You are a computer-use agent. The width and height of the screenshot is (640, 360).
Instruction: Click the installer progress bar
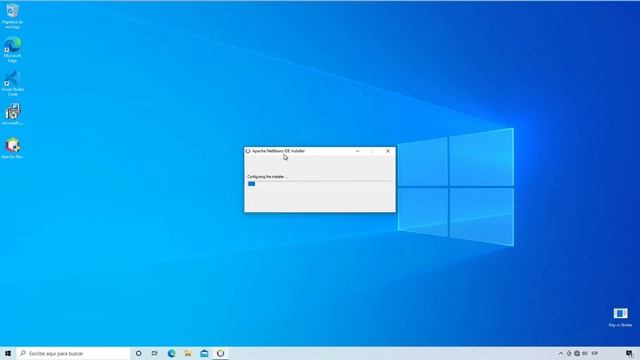320,184
